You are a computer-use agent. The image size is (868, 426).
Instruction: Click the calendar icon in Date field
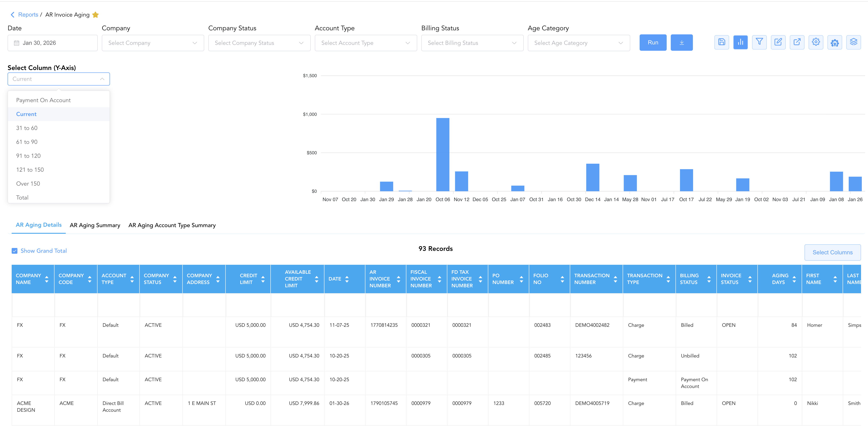(17, 43)
